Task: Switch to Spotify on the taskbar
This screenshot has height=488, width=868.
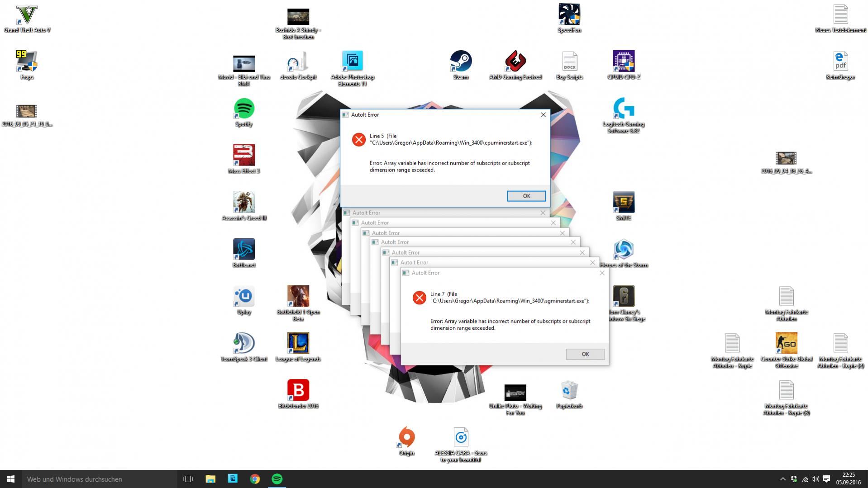Action: [x=277, y=479]
